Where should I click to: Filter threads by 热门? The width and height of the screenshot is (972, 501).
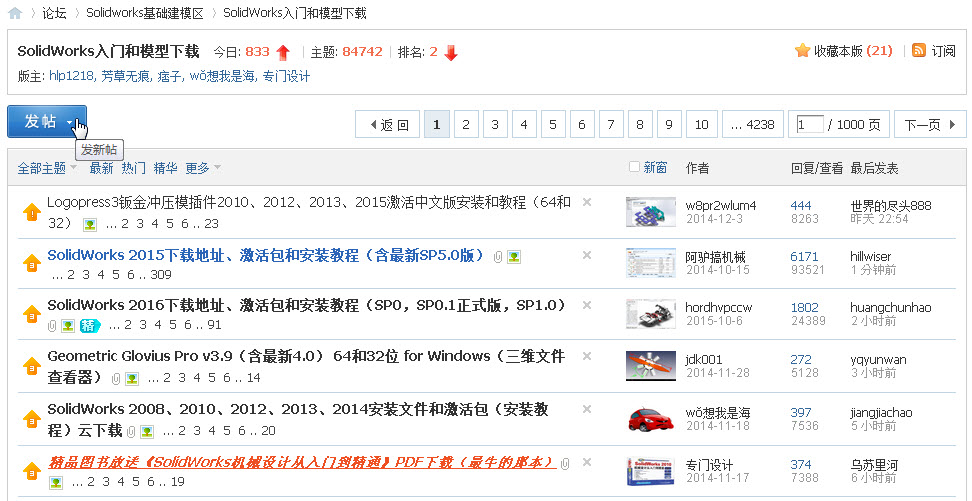134,168
